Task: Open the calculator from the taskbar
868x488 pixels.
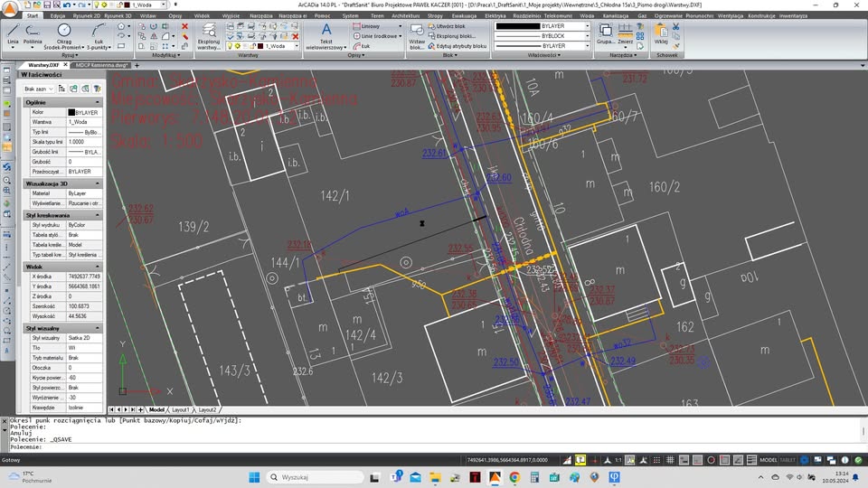Action: coord(534,477)
